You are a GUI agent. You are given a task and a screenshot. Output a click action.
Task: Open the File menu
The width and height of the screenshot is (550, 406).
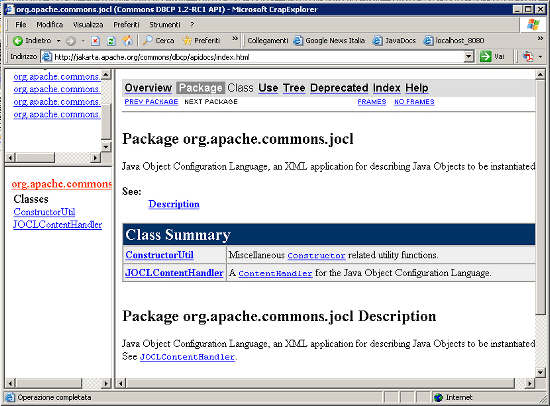[x=21, y=25]
